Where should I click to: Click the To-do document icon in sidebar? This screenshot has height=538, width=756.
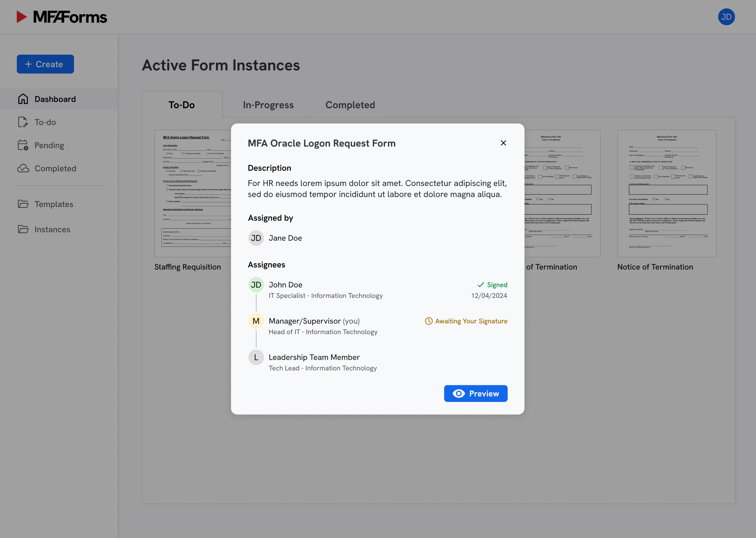pos(23,122)
